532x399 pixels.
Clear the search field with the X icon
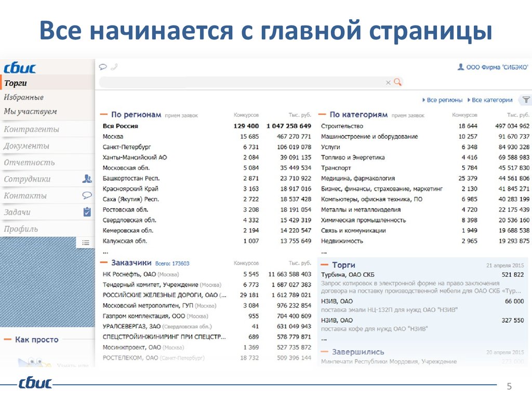click(388, 83)
